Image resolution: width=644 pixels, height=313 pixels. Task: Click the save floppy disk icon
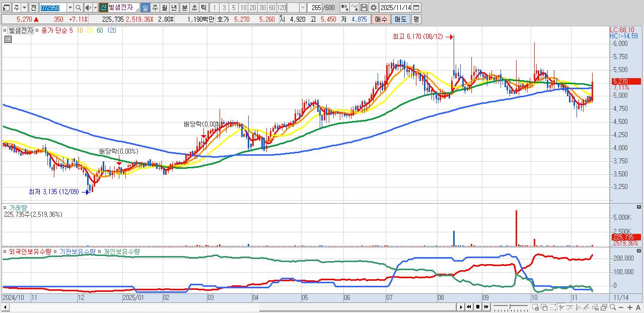tap(364, 8)
